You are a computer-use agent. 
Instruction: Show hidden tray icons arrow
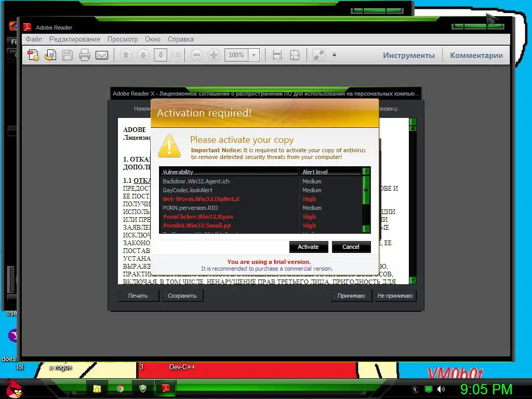point(415,389)
